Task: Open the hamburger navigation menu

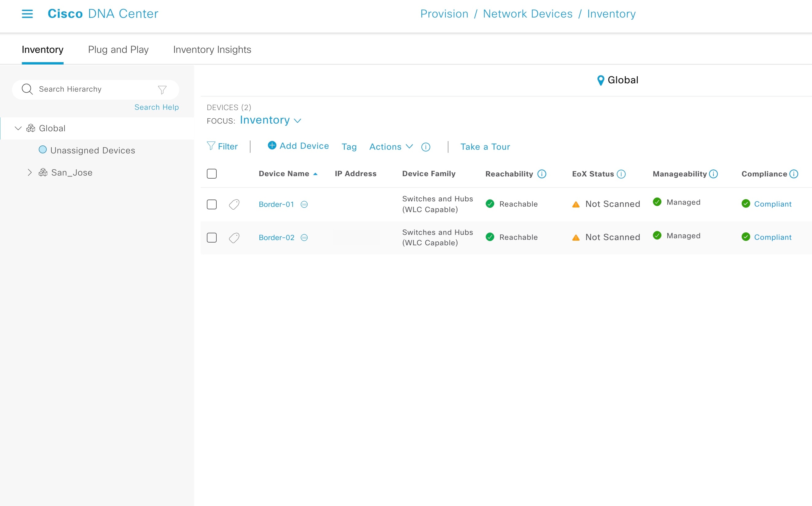Action: click(x=27, y=14)
